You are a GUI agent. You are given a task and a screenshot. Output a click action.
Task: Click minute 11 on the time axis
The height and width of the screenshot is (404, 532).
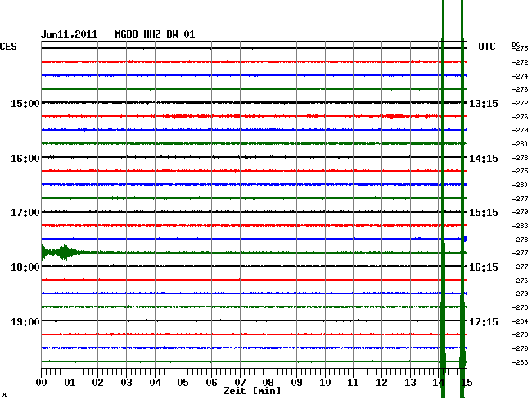click(x=353, y=383)
